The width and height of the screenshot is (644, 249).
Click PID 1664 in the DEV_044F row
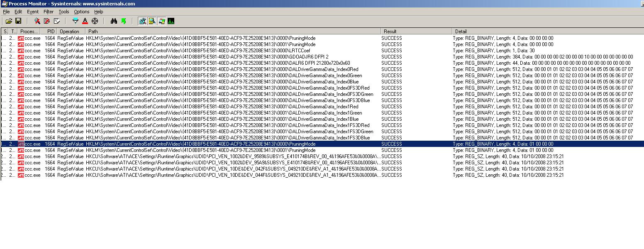50,175
